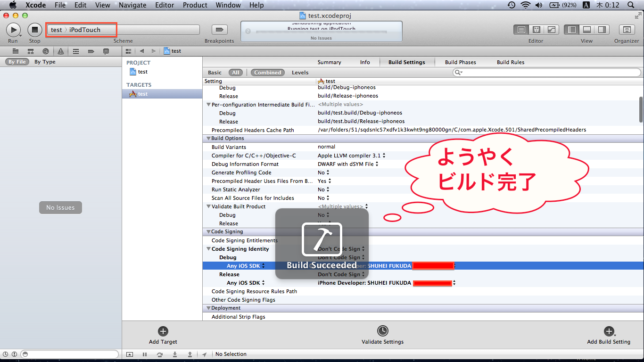Open the Info tab

coord(365,62)
